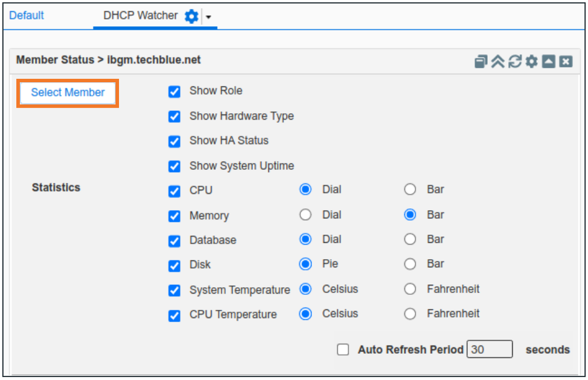Viewport: 588px width, 380px height.
Task: Click the double chevron up icon
Action: (498, 61)
